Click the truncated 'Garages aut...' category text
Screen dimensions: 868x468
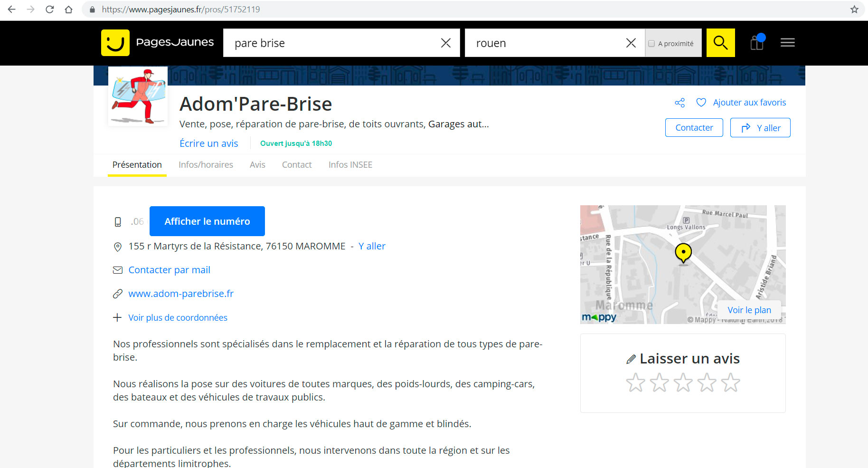(458, 124)
